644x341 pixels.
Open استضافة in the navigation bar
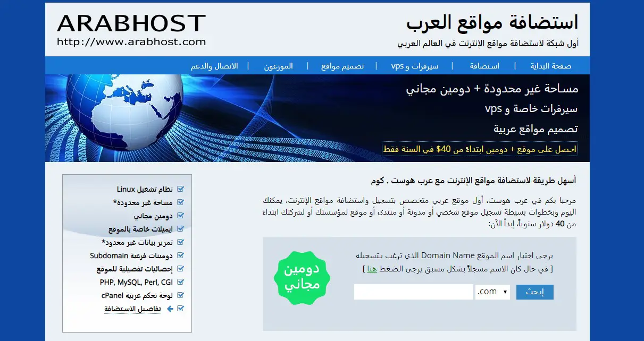[484, 66]
